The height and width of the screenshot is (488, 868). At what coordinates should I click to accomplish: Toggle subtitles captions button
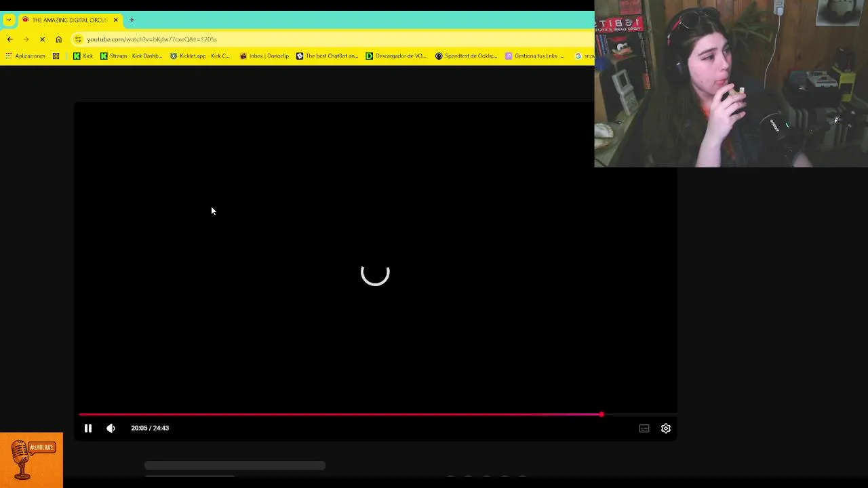(644, 428)
